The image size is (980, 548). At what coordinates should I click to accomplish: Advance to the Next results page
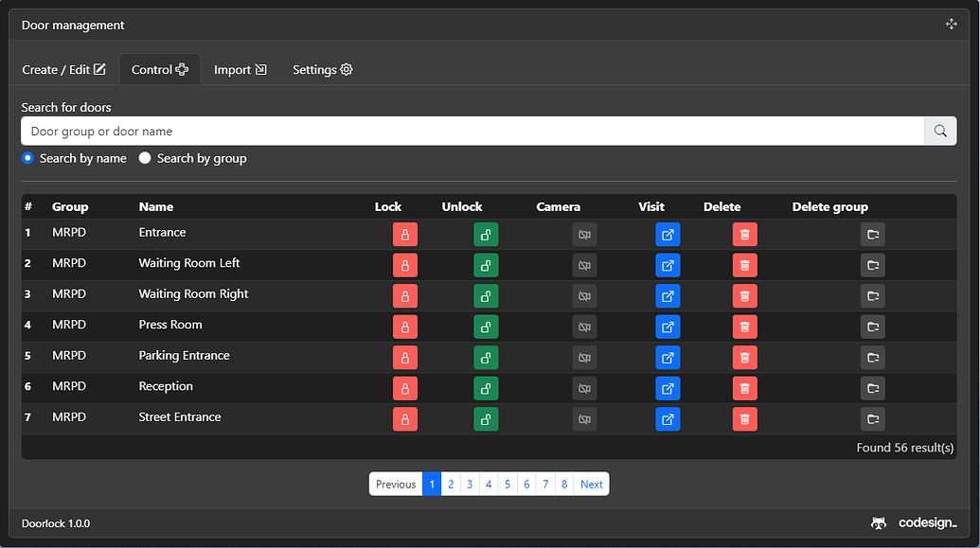[x=591, y=484]
